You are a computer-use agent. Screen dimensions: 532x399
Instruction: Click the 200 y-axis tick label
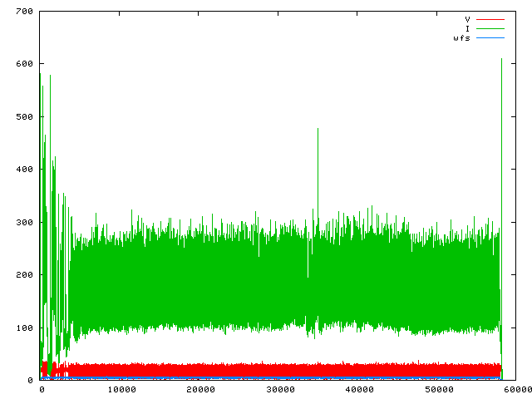point(23,275)
